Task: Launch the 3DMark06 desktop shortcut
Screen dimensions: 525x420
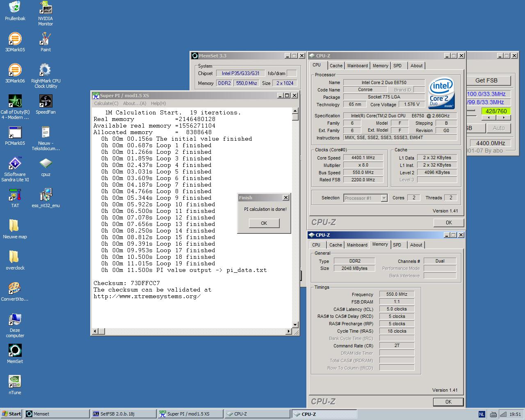Action: click(x=15, y=73)
